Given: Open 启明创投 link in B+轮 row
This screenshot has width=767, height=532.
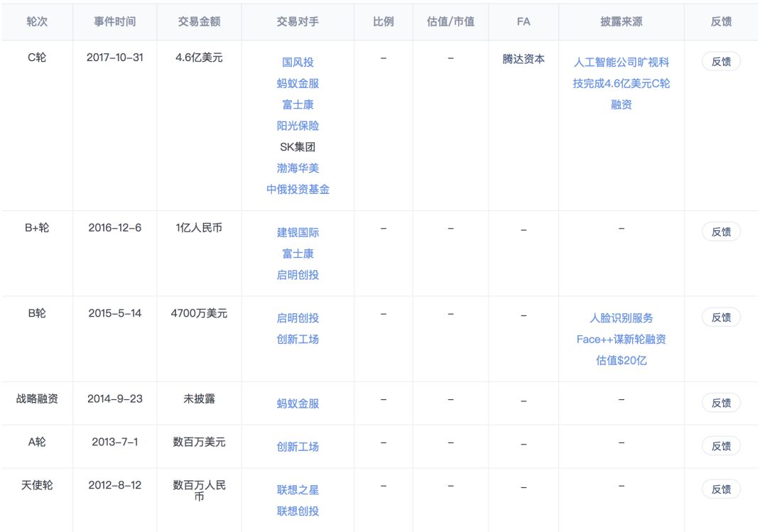Looking at the screenshot, I should [298, 275].
